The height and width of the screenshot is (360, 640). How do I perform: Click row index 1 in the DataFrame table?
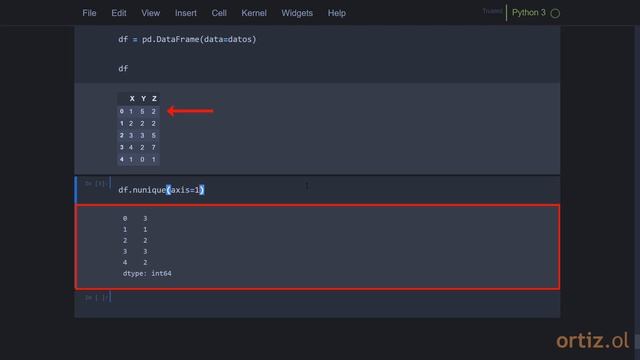[122, 123]
